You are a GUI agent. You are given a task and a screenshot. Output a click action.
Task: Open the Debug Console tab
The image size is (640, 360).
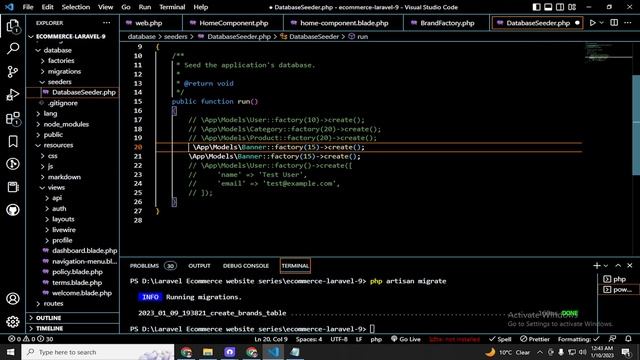[x=246, y=266]
